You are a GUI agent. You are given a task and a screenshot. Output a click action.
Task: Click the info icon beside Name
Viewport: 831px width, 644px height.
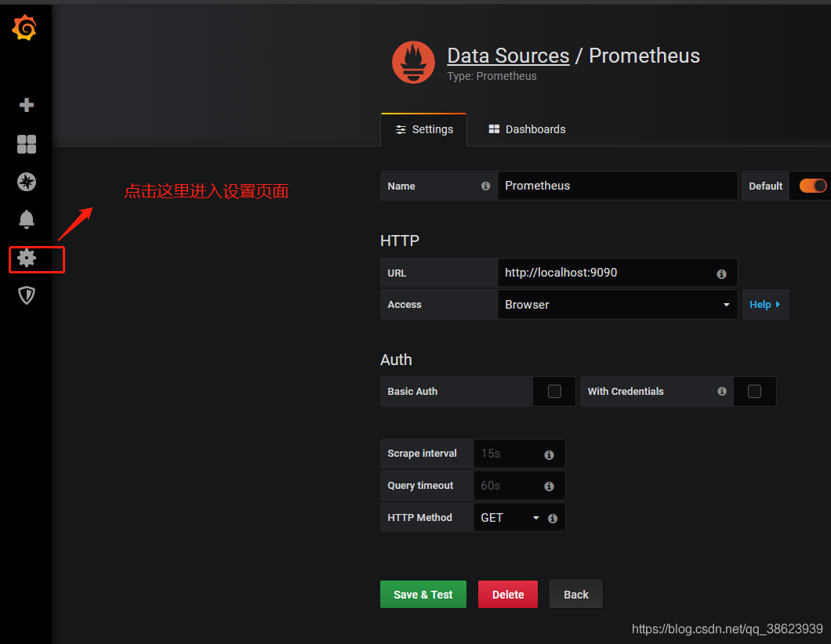click(485, 186)
